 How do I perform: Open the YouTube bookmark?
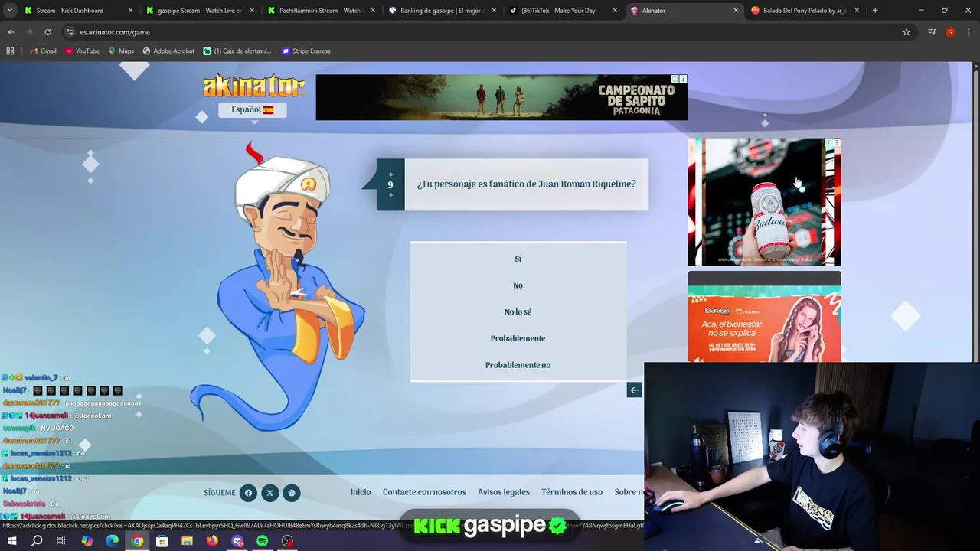click(82, 51)
